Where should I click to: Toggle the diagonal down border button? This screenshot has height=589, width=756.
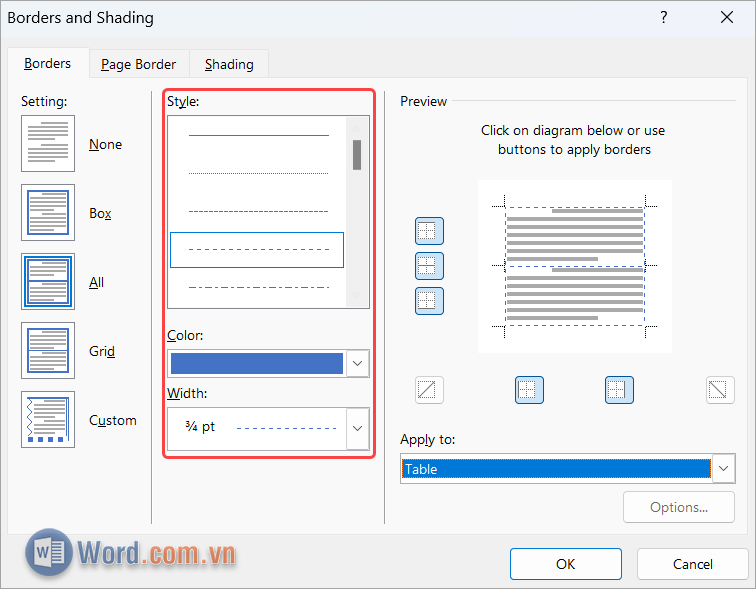[720, 389]
